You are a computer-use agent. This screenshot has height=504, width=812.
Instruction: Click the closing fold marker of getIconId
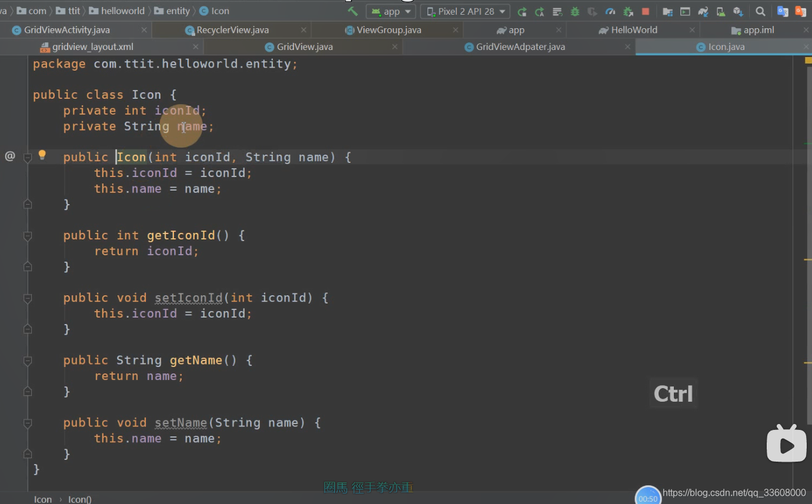point(28,267)
